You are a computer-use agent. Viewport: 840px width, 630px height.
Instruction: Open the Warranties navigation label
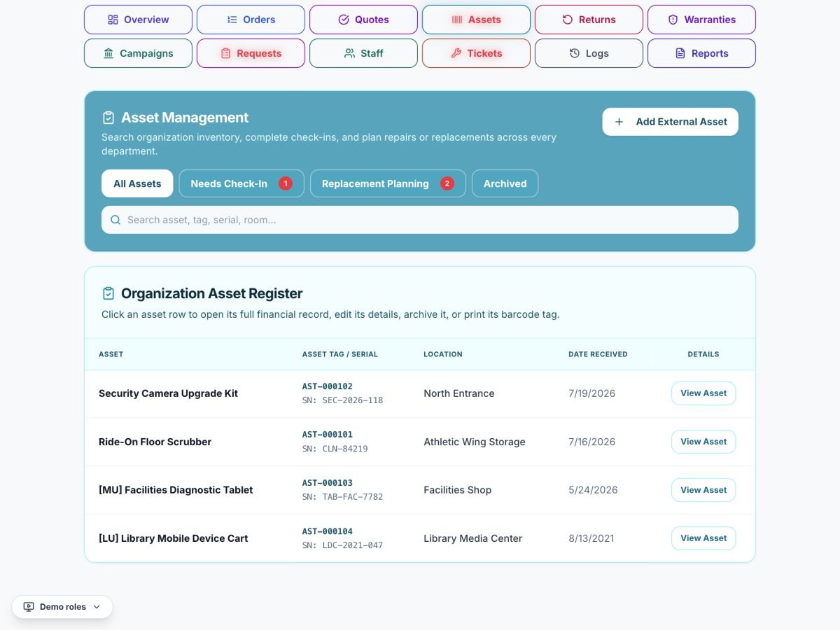[x=710, y=20]
